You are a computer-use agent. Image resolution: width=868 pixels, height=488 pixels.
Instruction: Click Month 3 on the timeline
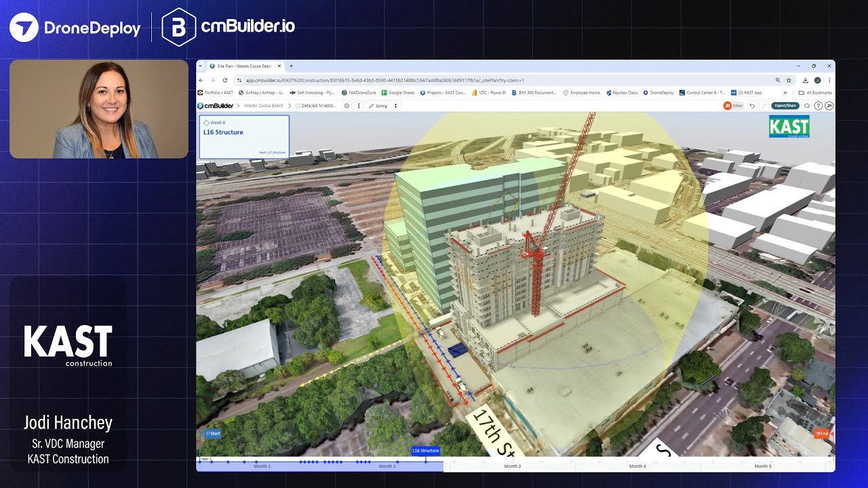pos(513,466)
